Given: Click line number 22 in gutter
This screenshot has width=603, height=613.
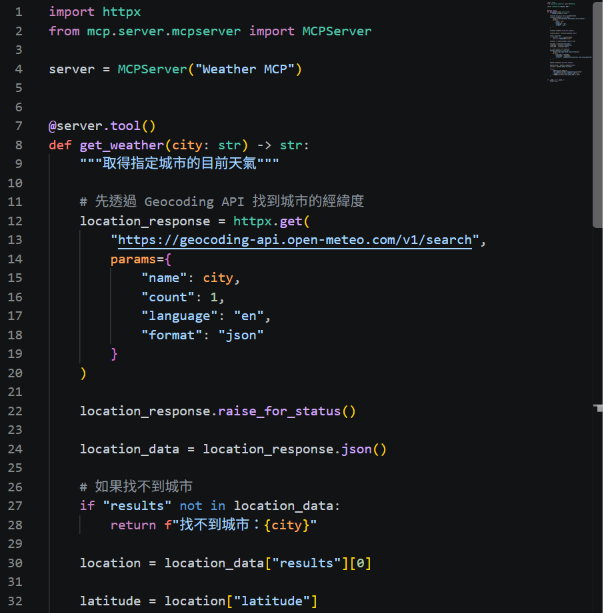Looking at the screenshot, I should pyautogui.click(x=15, y=411).
